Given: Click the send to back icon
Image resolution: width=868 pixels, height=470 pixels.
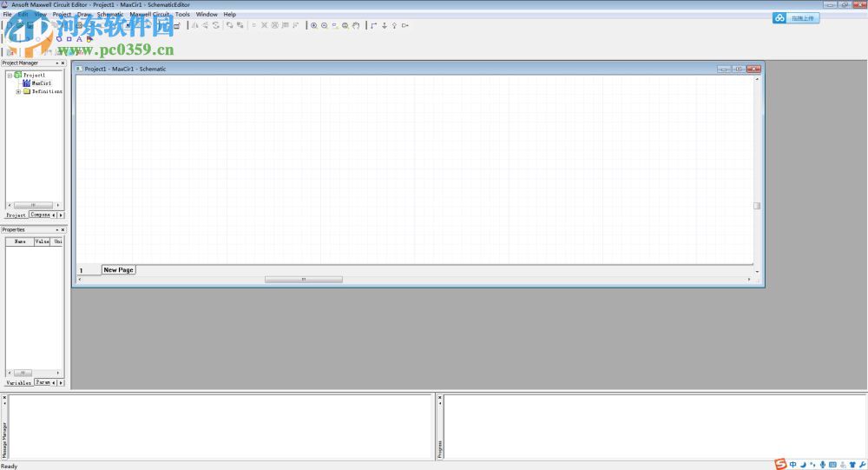Looking at the screenshot, I should pos(240,25).
